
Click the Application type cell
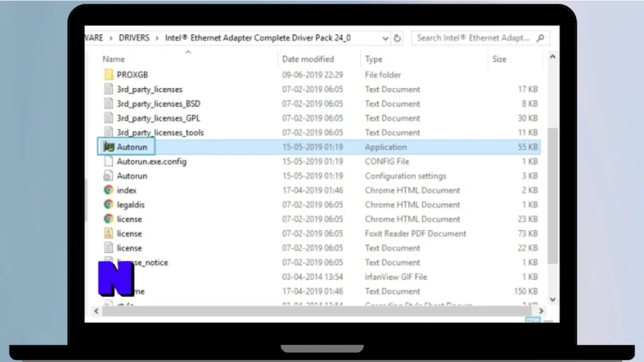coord(386,147)
